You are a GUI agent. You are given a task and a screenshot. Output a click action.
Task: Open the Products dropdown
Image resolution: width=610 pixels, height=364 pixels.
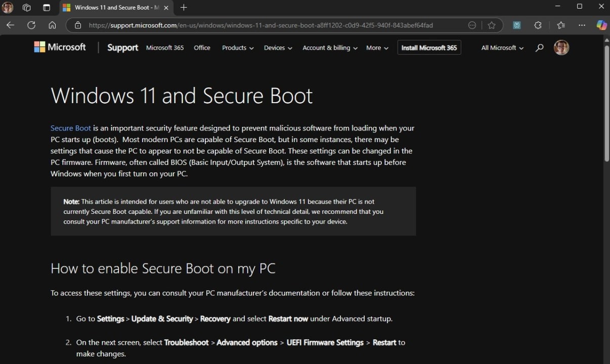[237, 48]
